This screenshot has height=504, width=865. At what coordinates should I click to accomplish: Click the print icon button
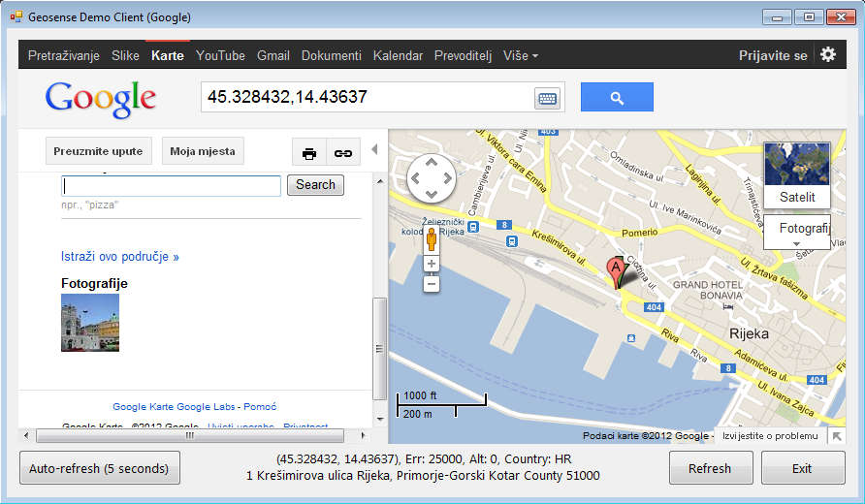point(309,152)
